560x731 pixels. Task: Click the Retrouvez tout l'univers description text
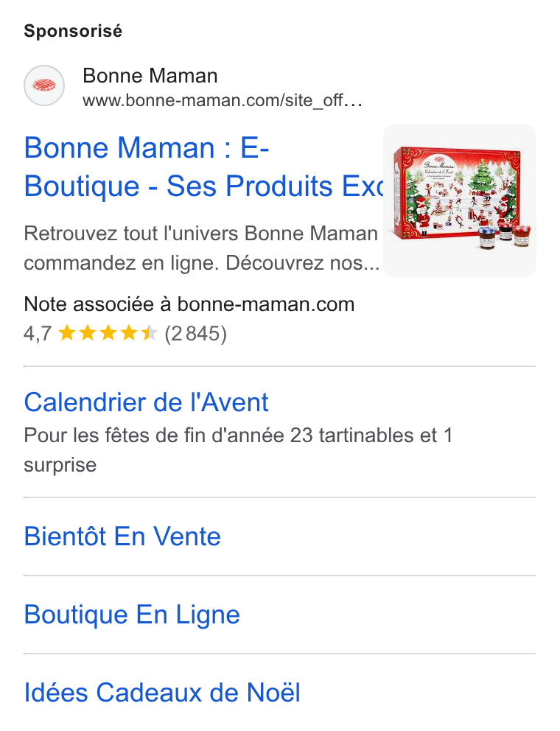click(201, 234)
